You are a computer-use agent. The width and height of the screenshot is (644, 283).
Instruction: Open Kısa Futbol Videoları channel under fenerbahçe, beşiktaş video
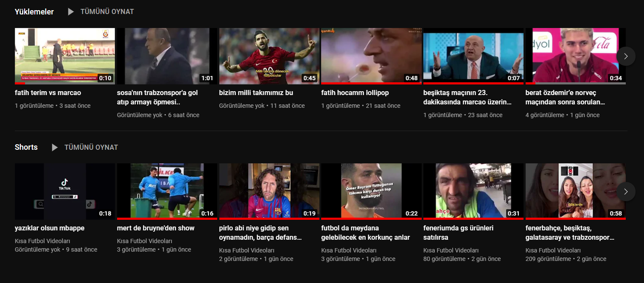(x=553, y=250)
